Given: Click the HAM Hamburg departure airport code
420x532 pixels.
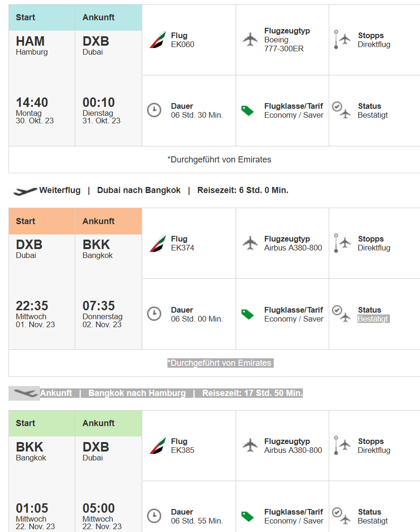Looking at the screenshot, I should [31, 41].
